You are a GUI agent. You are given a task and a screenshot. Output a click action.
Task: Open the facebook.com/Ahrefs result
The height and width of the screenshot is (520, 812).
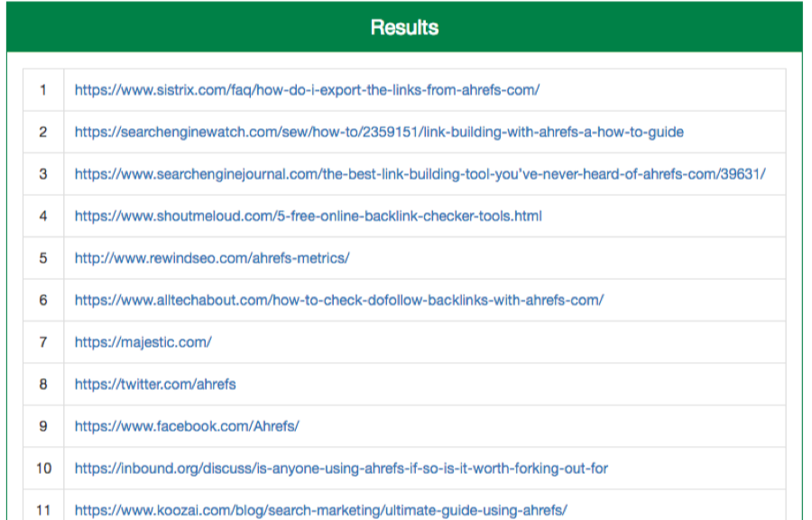coord(187,426)
